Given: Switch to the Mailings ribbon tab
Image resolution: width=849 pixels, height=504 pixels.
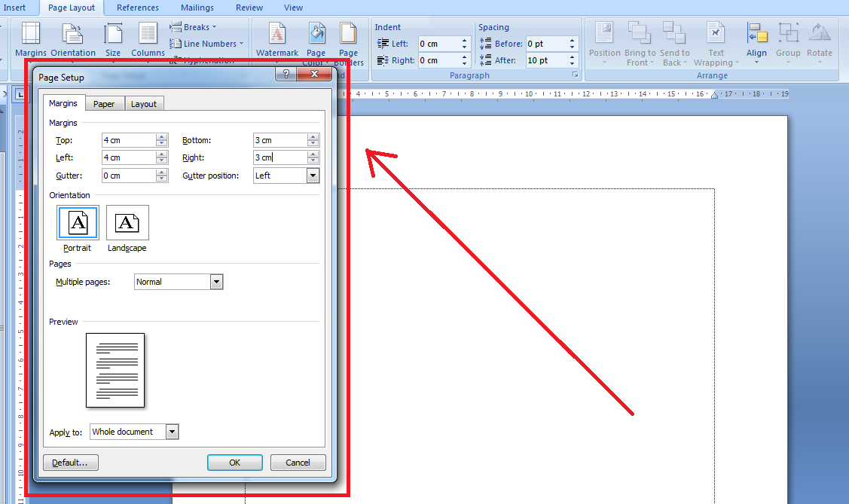Looking at the screenshot, I should pyautogui.click(x=197, y=8).
